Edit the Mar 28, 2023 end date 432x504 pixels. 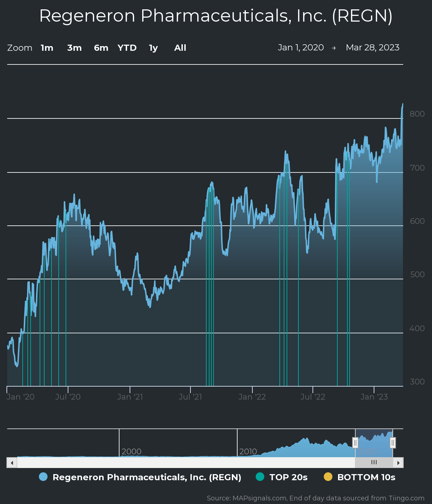pyautogui.click(x=373, y=48)
